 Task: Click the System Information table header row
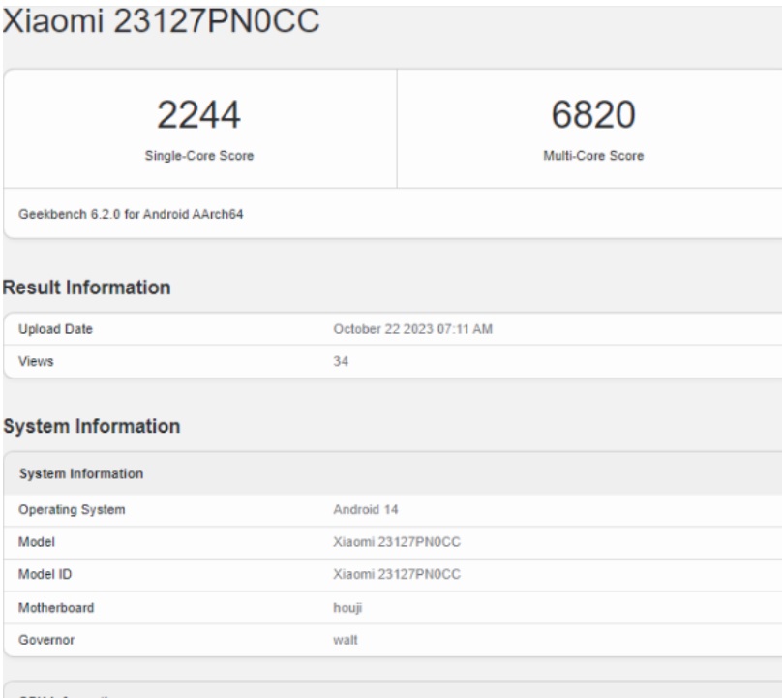[x=393, y=473]
